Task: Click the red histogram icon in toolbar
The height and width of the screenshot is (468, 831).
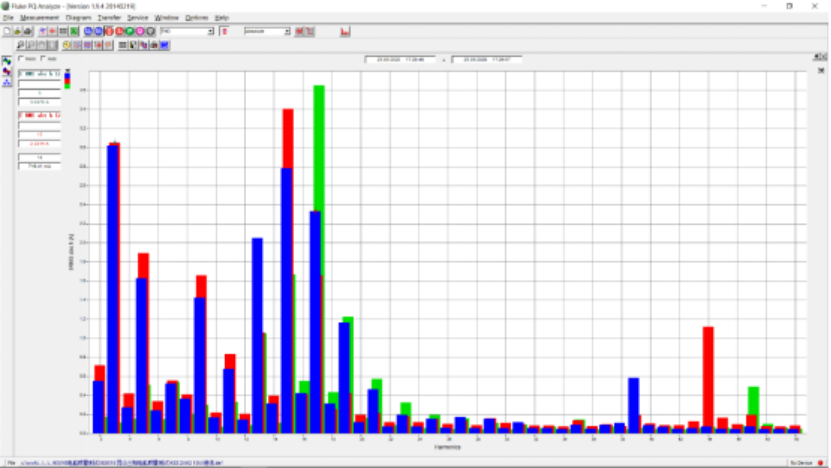Action: click(344, 31)
